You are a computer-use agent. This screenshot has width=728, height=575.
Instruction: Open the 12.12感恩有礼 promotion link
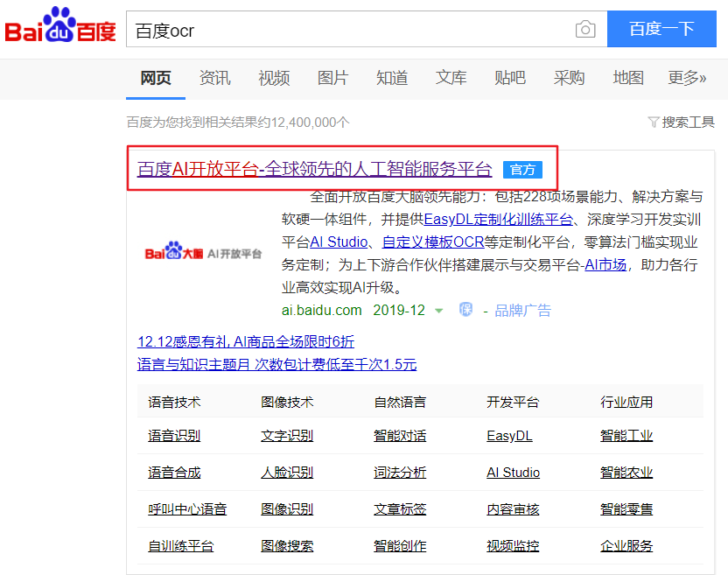pos(246,342)
